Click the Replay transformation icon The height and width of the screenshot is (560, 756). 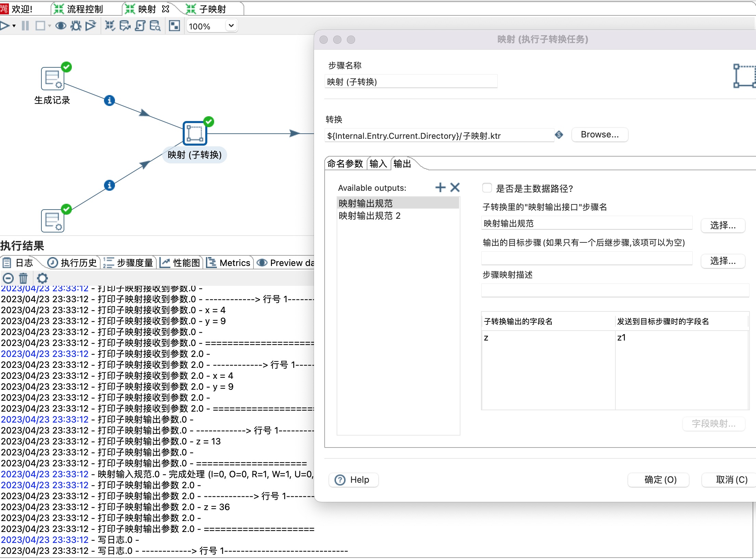(x=91, y=26)
